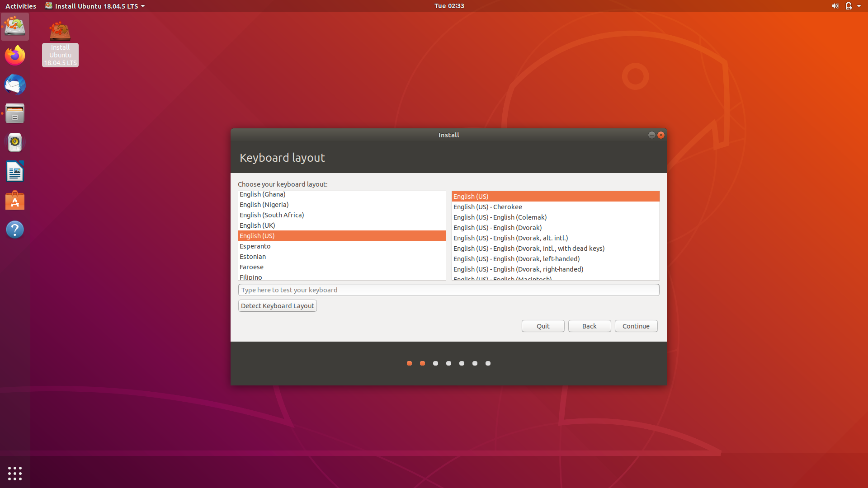This screenshot has width=868, height=488.
Task: Show applications grid button
Action: 15,473
